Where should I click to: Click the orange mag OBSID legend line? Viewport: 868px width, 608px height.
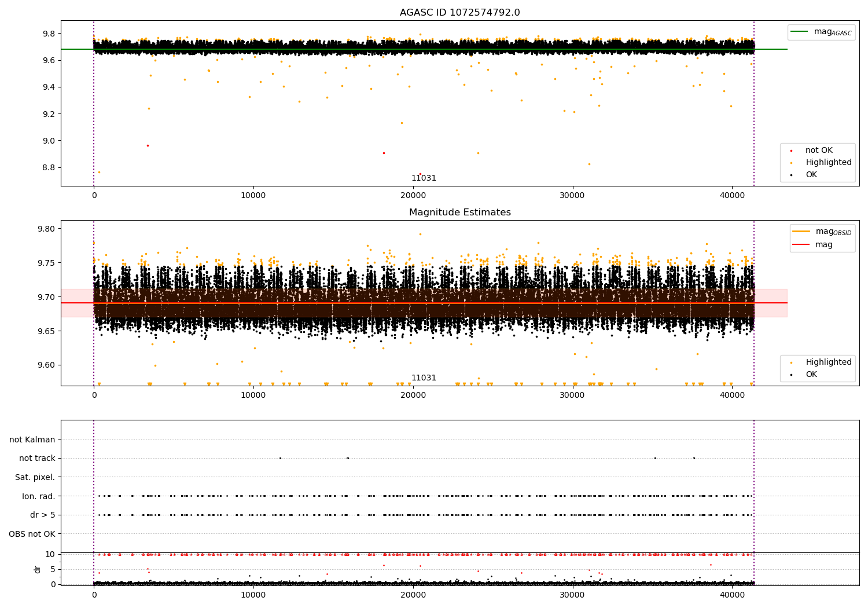pos(801,232)
